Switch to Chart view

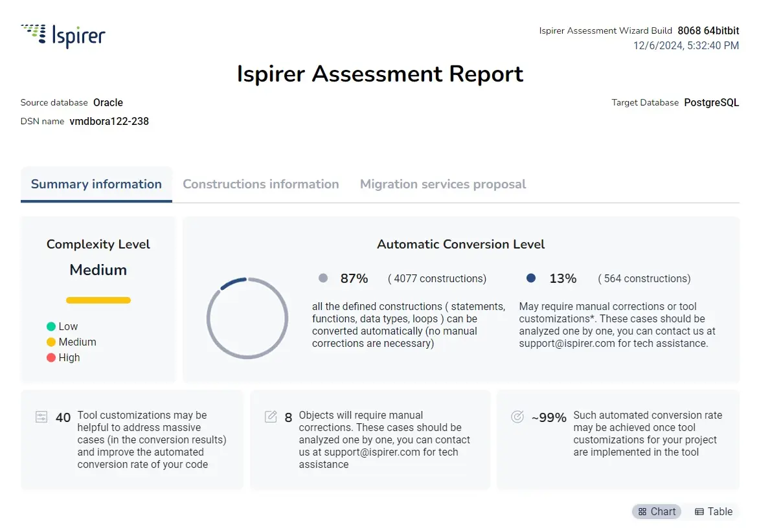tap(657, 511)
